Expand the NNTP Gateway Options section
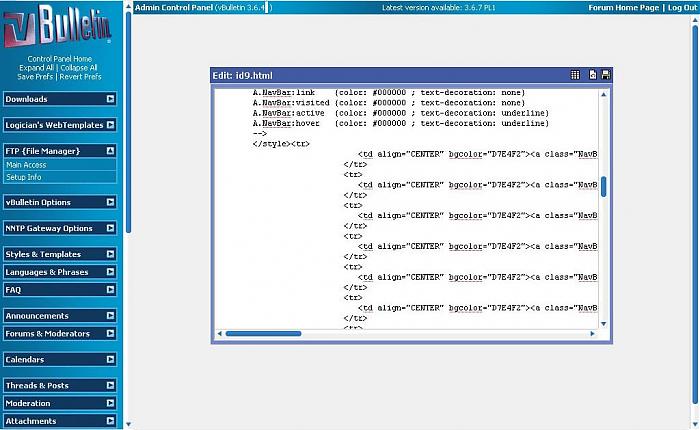This screenshot has width=700, height=430. [x=110, y=228]
